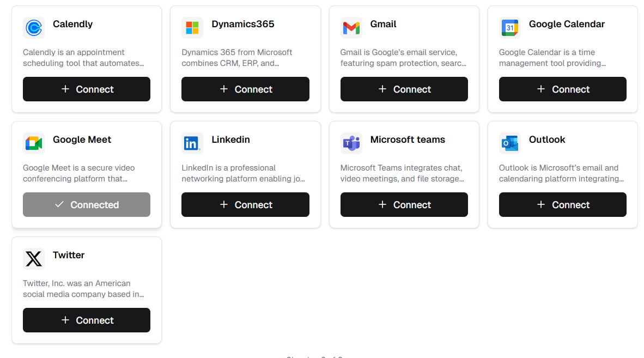This screenshot has width=644, height=358.
Task: Click the Google Calendar icon
Action: [510, 28]
